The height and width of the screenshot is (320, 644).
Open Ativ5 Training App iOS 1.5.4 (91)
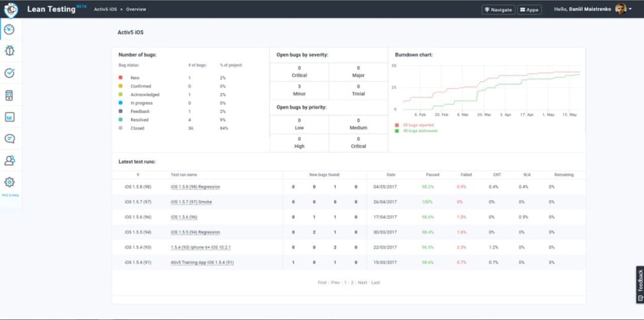(203, 263)
